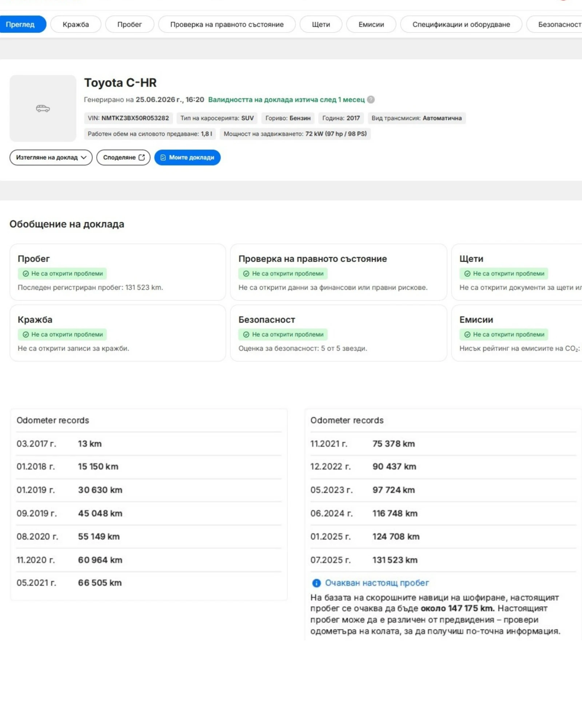Click the green check icon in Щети card
Screen dimensions: 582x728
[467, 273]
